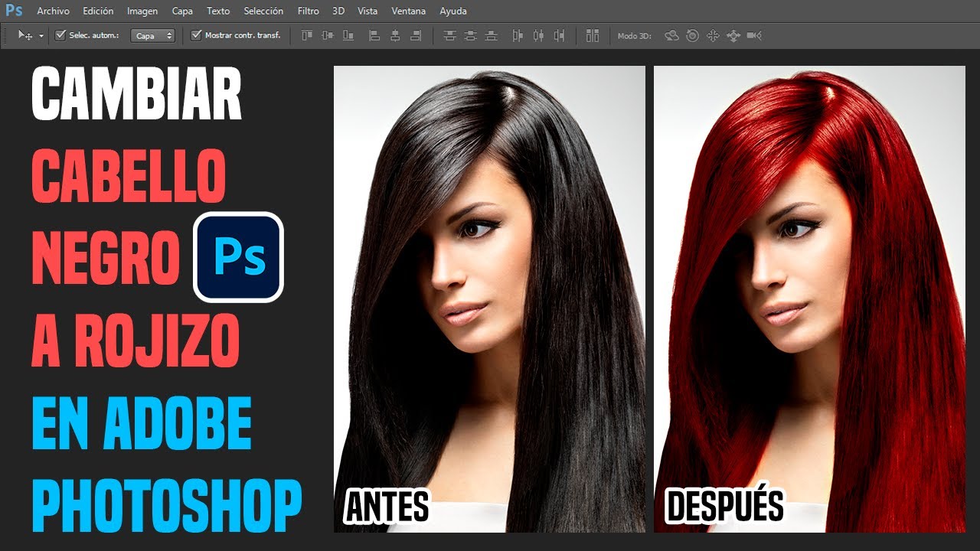Select the 3D rotate object mode icon

[671, 35]
